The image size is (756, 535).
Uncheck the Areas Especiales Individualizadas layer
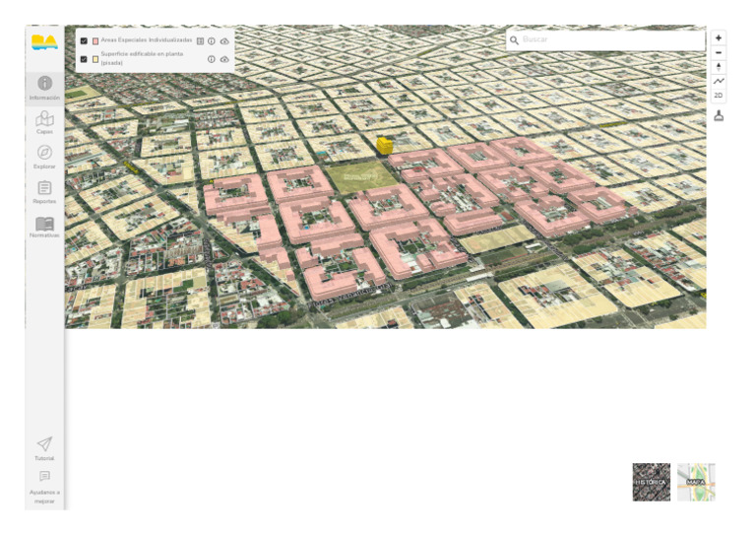tap(84, 41)
